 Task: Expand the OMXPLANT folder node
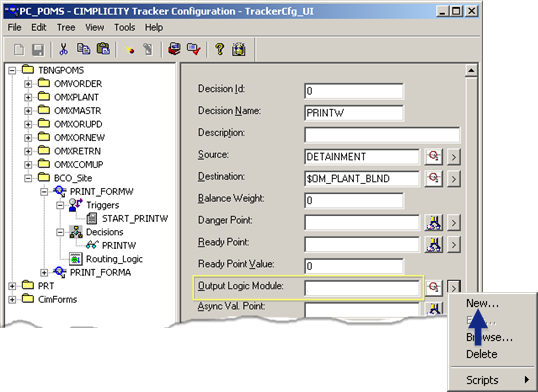click(28, 97)
